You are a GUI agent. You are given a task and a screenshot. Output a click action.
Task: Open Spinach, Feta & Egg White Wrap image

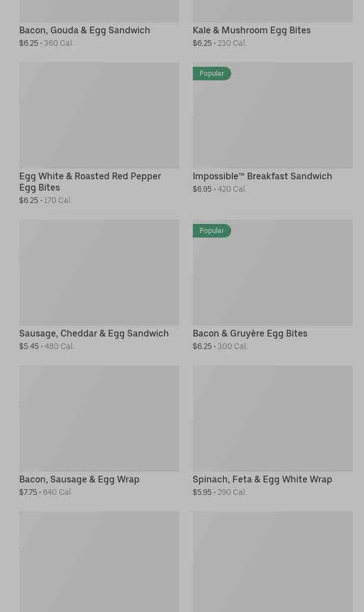272,419
